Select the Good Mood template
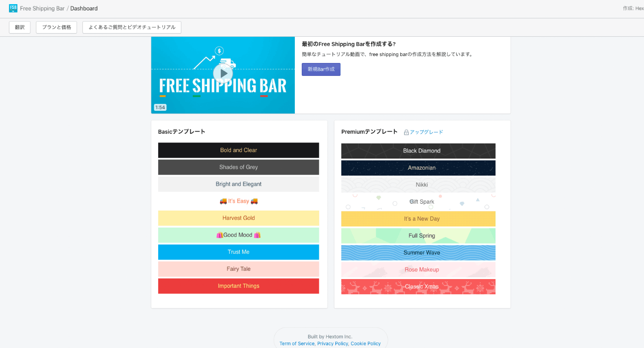 (239, 235)
